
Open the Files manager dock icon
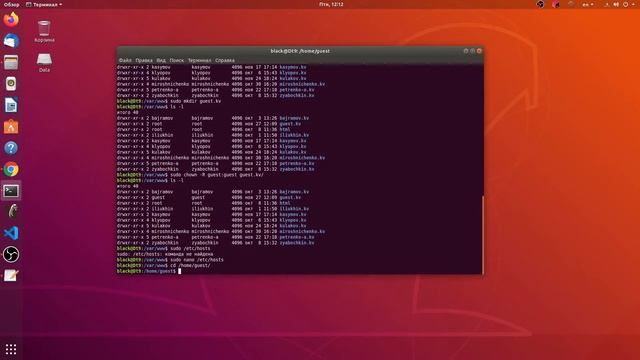[11, 62]
